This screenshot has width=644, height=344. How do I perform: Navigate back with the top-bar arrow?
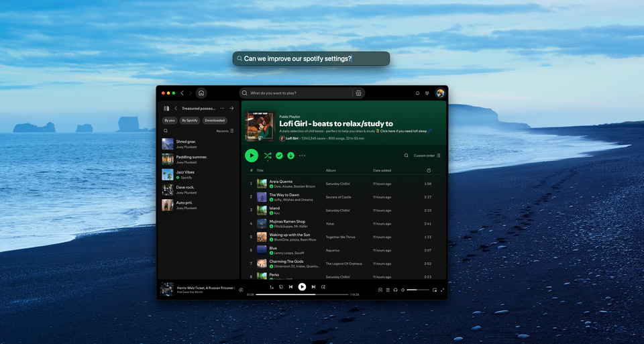tap(182, 93)
